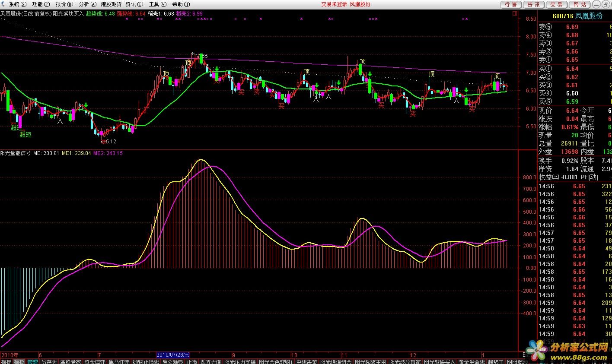Open the 系统(S) menu
Viewport: 612px width, 364px height.
click(x=17, y=4)
